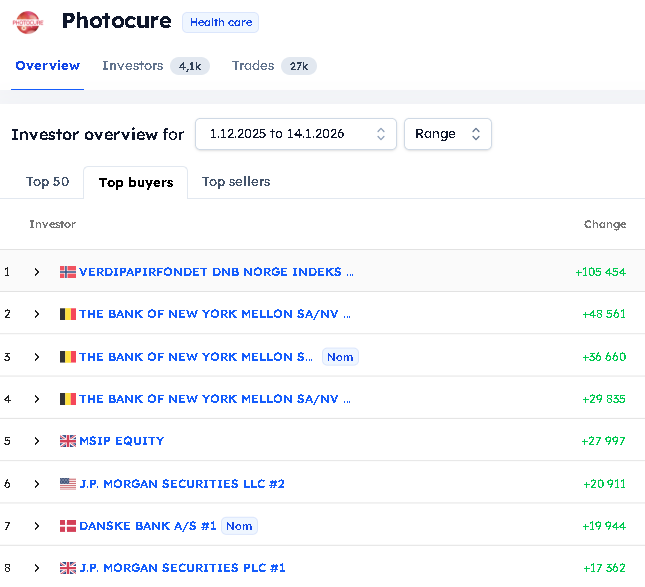Select the Top sellers tab

236,182
